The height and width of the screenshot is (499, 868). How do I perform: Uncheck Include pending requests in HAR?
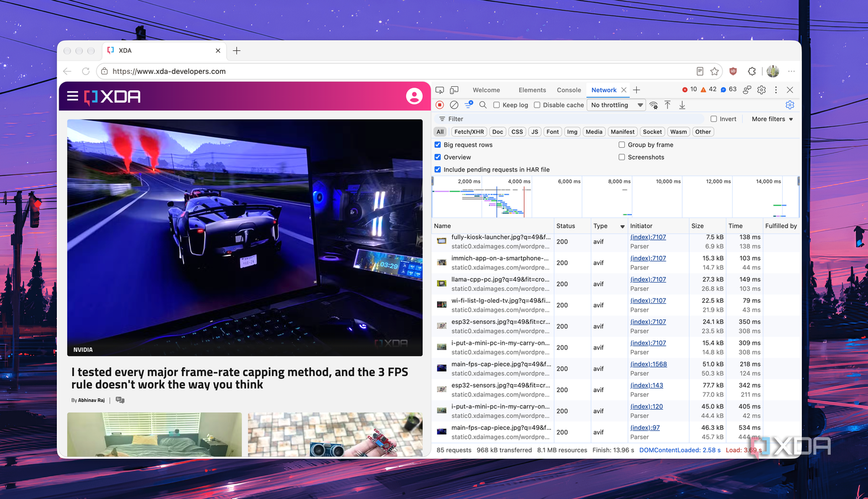[438, 170]
